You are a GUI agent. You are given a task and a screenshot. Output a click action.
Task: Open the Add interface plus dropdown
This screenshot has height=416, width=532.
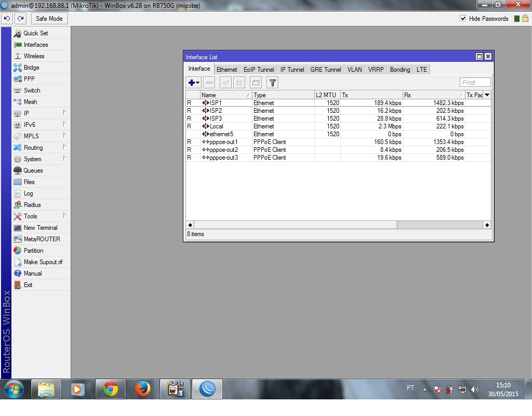194,83
